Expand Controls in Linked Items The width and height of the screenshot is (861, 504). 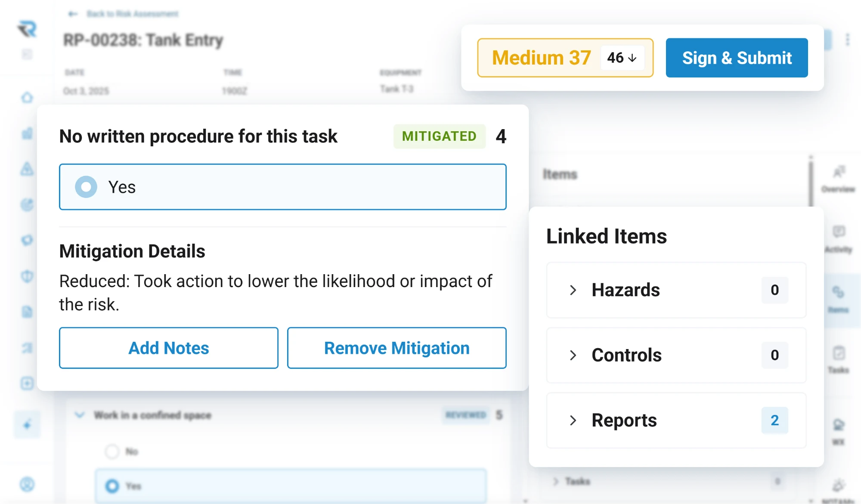[x=676, y=355]
